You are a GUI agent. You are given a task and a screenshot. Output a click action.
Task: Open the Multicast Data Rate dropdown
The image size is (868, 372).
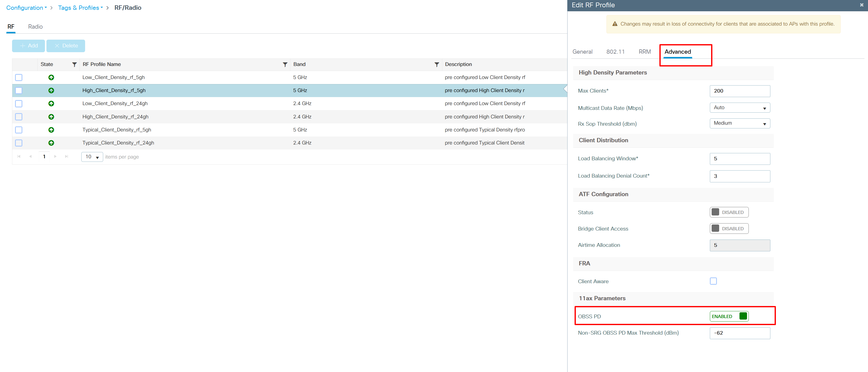coord(740,108)
